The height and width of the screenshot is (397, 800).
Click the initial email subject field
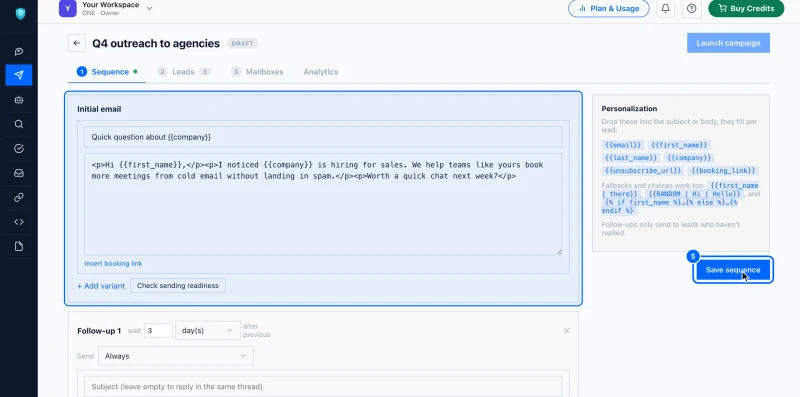coord(323,137)
